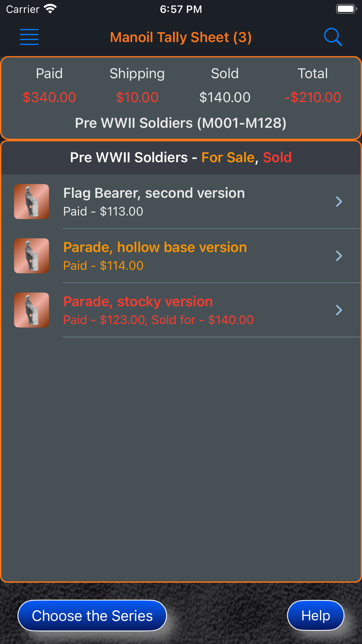
Task: Expand the Parade hollow base row chevron
Action: click(339, 256)
